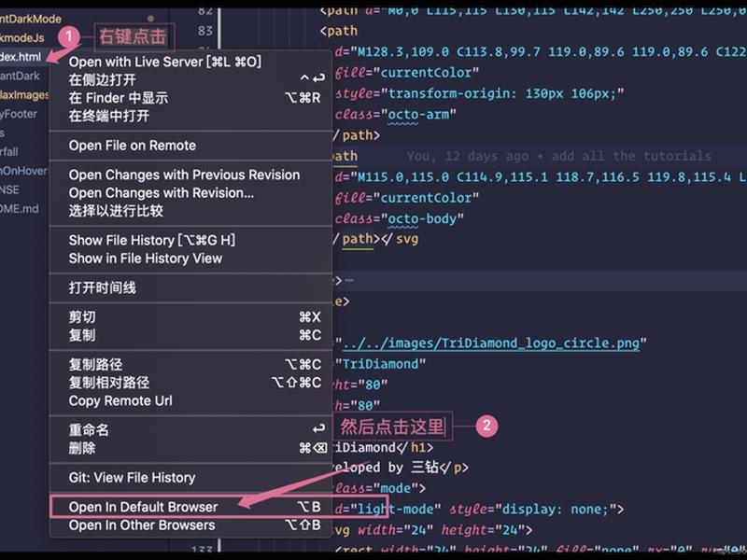747x560 pixels.
Task: Choose 删除 menu entry
Action: (190, 448)
